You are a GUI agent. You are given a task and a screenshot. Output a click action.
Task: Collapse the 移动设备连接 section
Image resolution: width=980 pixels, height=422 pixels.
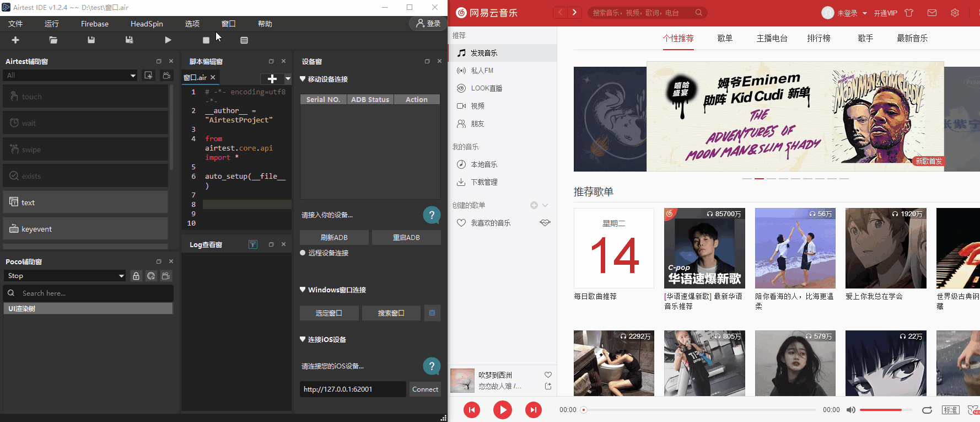tap(303, 79)
